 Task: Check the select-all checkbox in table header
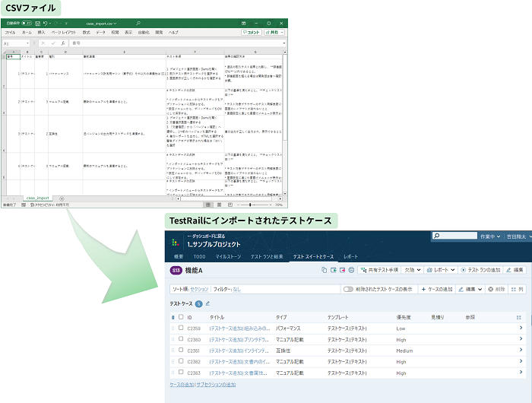point(181,317)
